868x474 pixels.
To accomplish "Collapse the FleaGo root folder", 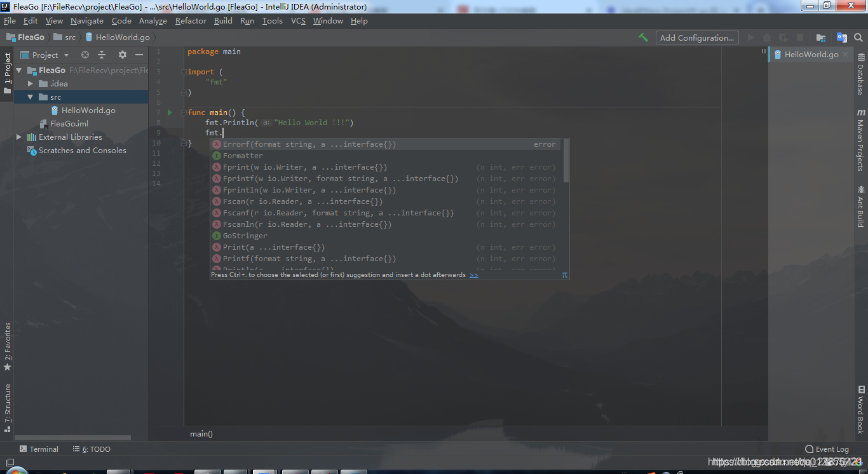I will coord(19,71).
